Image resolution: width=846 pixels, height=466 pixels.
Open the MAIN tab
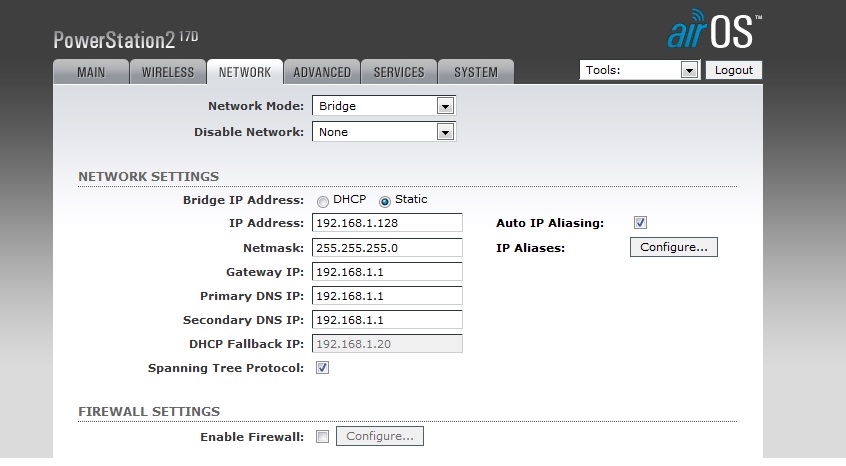click(x=91, y=72)
